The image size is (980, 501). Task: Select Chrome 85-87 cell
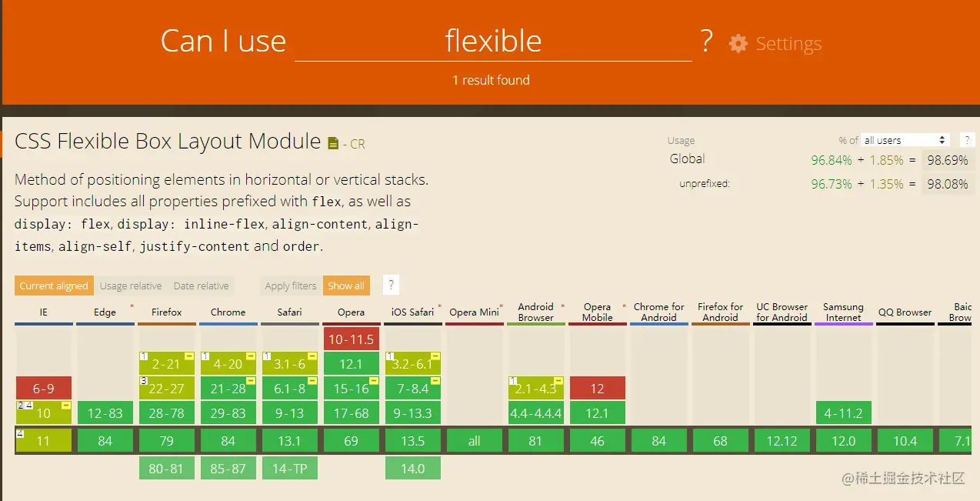click(x=228, y=468)
